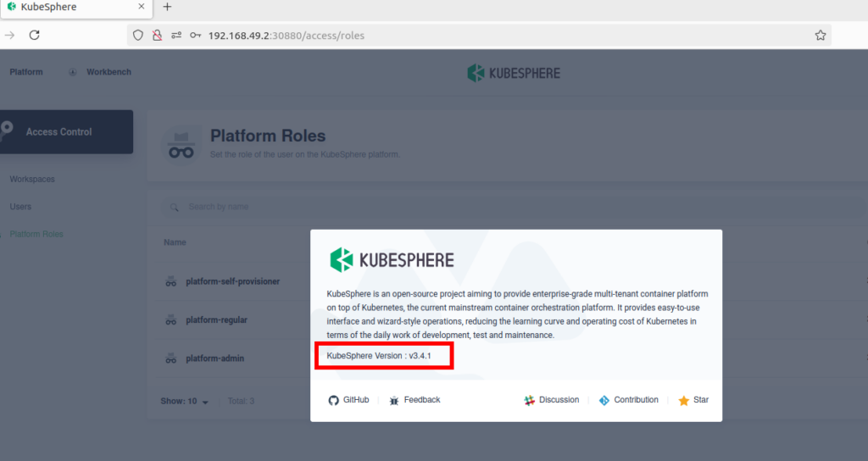The height and width of the screenshot is (461, 868).
Task: Click the KubeSphere logo in the about dialog
Action: pyautogui.click(x=392, y=259)
